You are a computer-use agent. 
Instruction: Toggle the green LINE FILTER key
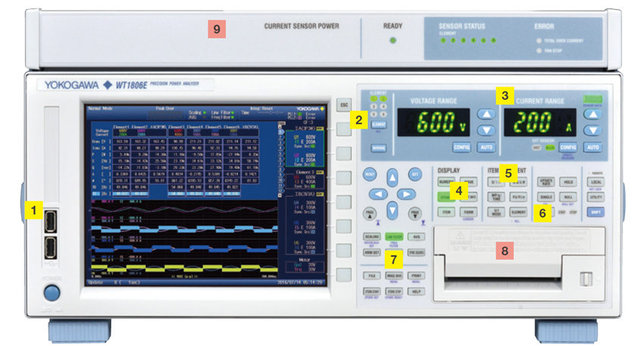click(x=394, y=237)
